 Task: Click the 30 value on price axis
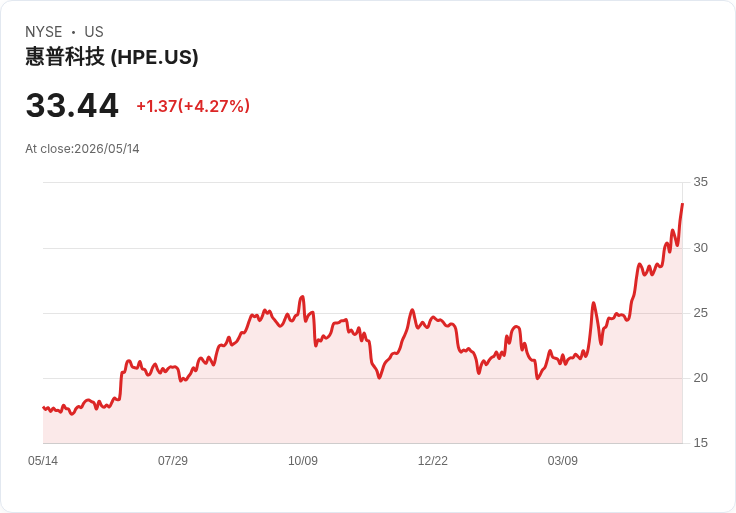(x=700, y=248)
